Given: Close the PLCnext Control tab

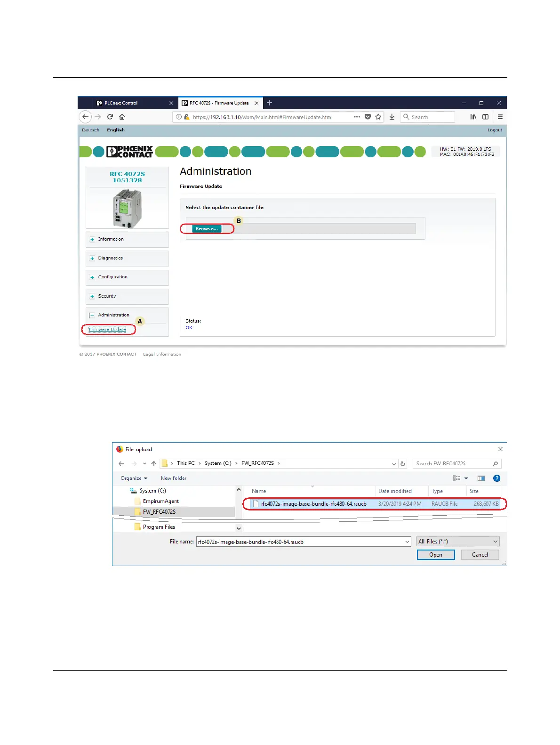Looking at the screenshot, I should 171,103.
